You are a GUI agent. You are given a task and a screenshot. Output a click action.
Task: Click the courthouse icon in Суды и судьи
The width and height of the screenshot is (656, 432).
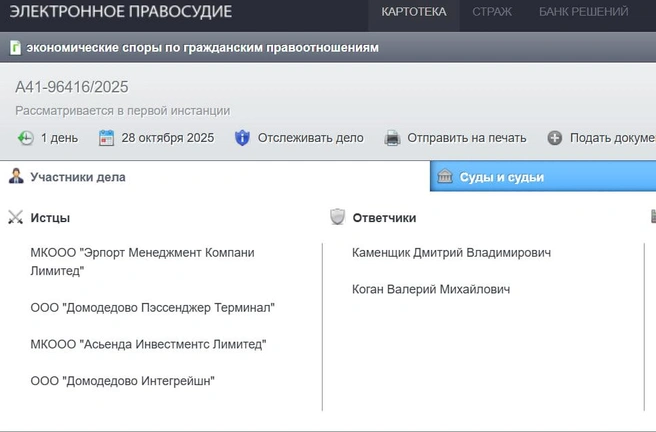445,176
